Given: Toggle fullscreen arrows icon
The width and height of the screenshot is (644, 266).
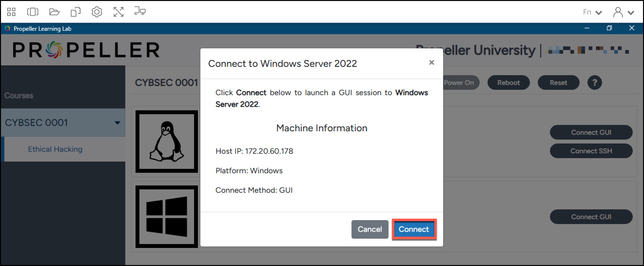Looking at the screenshot, I should pos(118,12).
